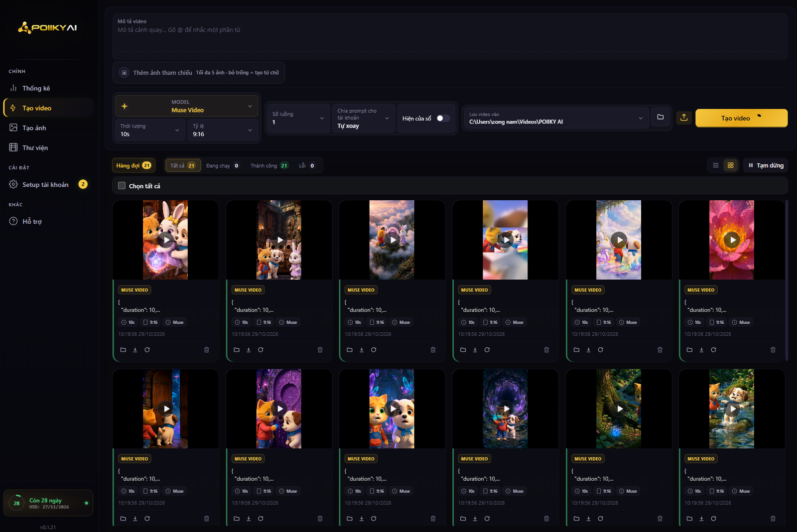Regenerate the purple door cat-dog video
797x532 pixels.
(261, 519)
